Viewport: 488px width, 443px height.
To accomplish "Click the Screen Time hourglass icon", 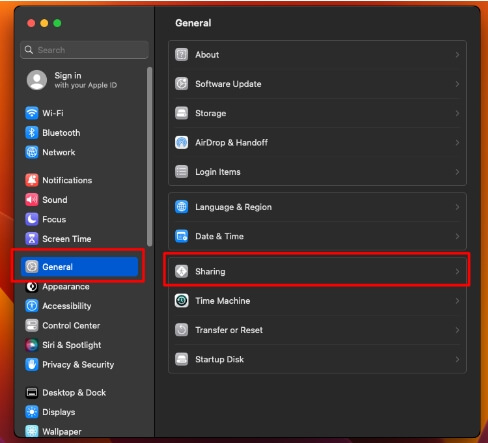I will coord(32,239).
